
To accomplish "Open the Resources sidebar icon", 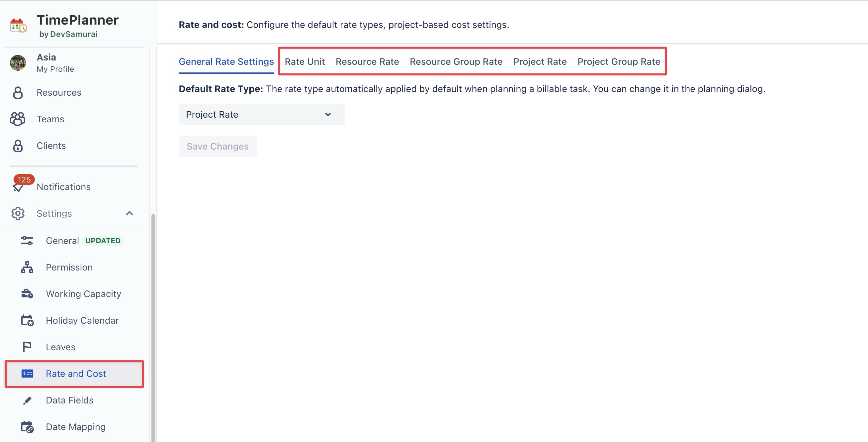I will (x=18, y=93).
